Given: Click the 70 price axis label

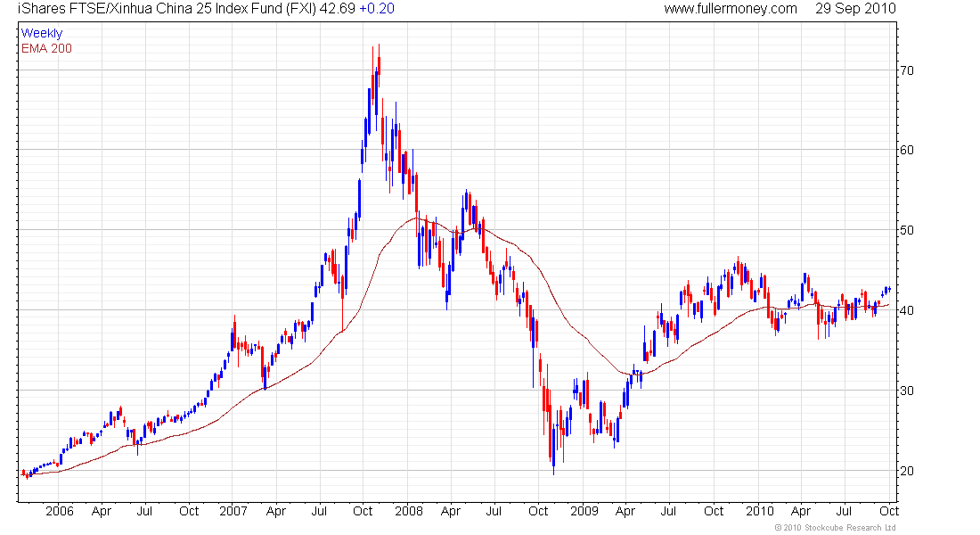Looking at the screenshot, I should tap(906, 70).
